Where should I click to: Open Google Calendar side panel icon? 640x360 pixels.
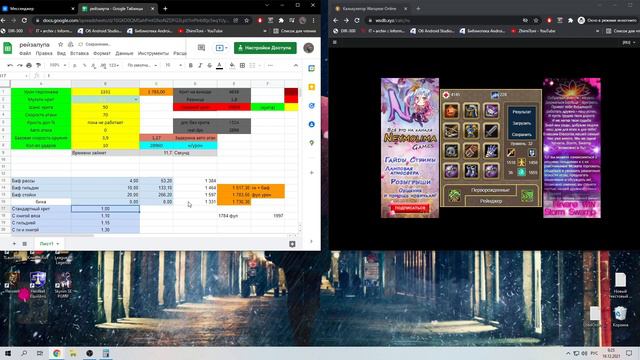[311, 68]
